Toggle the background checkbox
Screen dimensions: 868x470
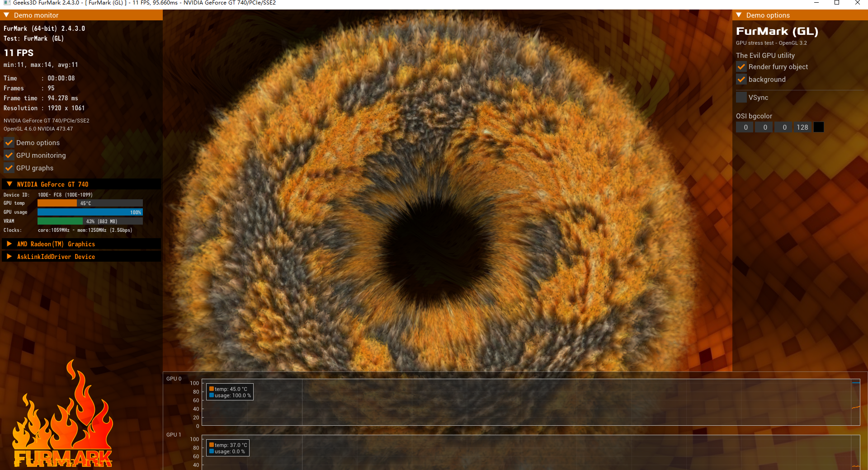[x=741, y=80]
